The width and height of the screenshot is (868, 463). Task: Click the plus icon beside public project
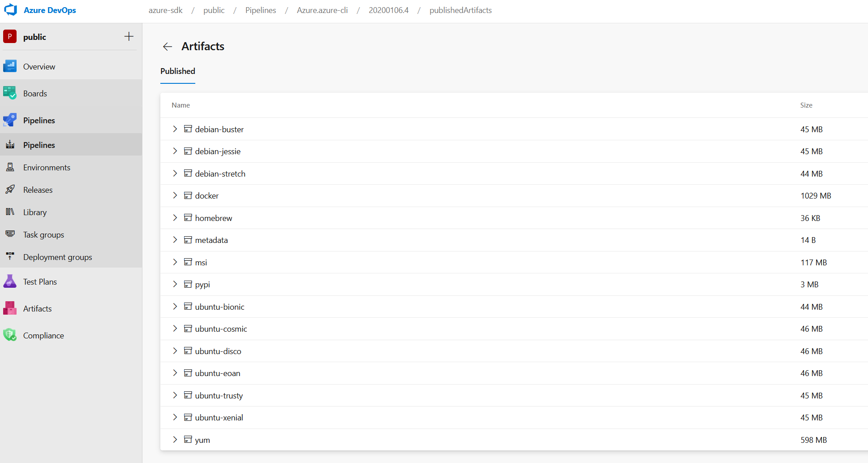point(129,37)
